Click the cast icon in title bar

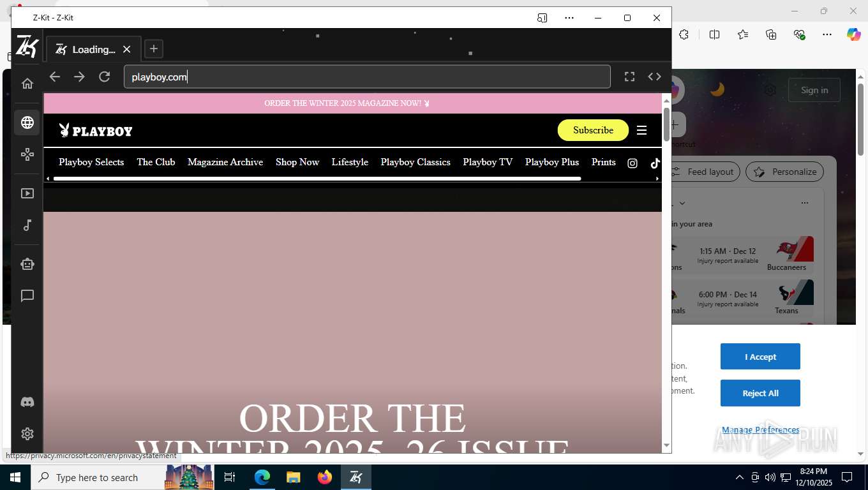(x=542, y=18)
